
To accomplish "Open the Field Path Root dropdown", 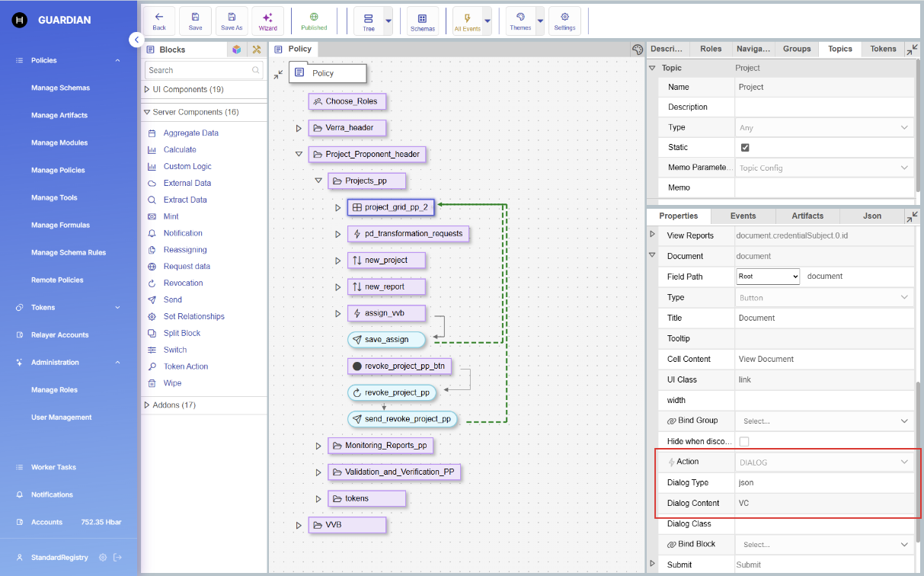I will (x=768, y=277).
